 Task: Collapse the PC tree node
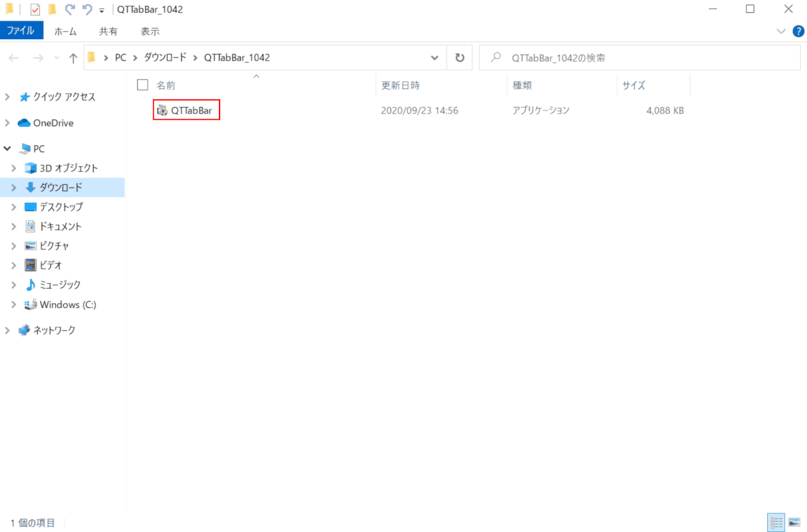[x=7, y=149]
